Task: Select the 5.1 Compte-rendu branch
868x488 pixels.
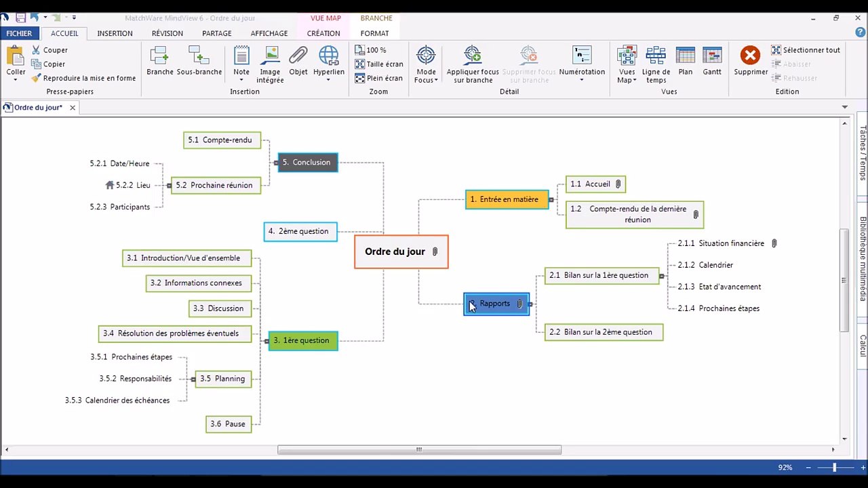Action: point(222,140)
